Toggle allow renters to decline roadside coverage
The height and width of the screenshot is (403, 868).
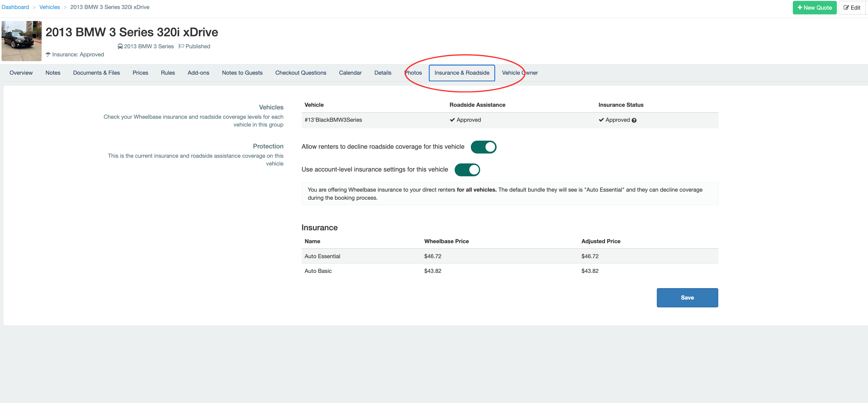click(483, 147)
